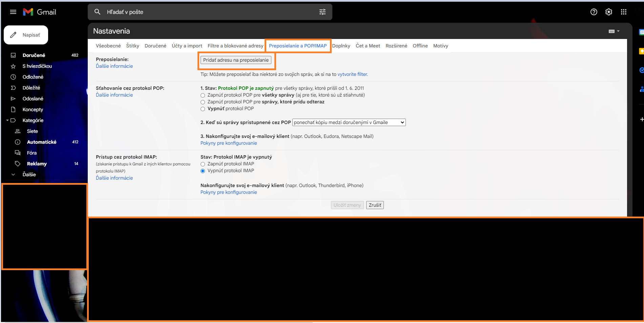Click the pencil icon on Napísať
The image size is (644, 323).
(13, 35)
